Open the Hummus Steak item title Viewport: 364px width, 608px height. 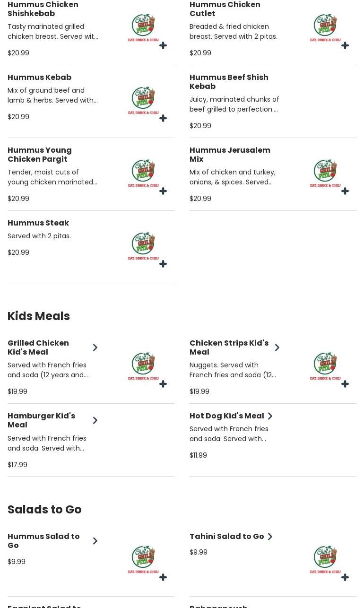38,223
